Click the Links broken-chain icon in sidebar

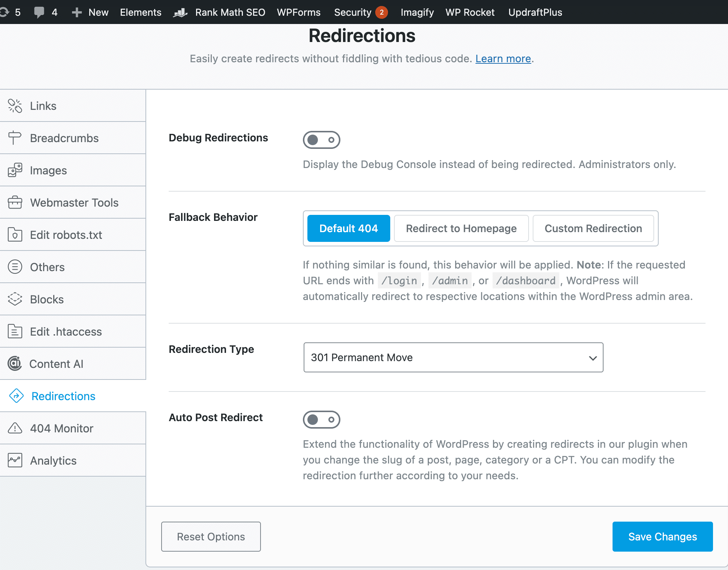(15, 106)
